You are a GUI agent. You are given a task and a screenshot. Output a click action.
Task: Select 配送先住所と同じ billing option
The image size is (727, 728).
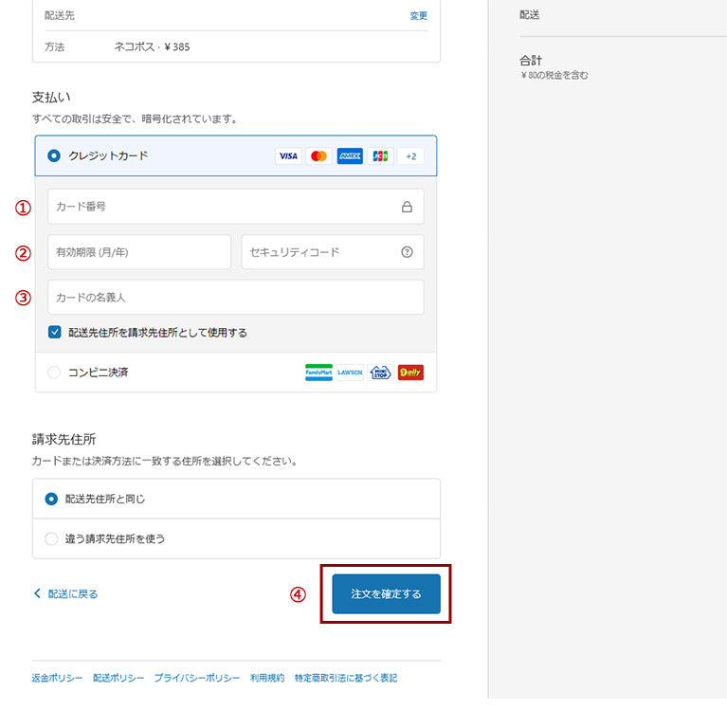(51, 500)
